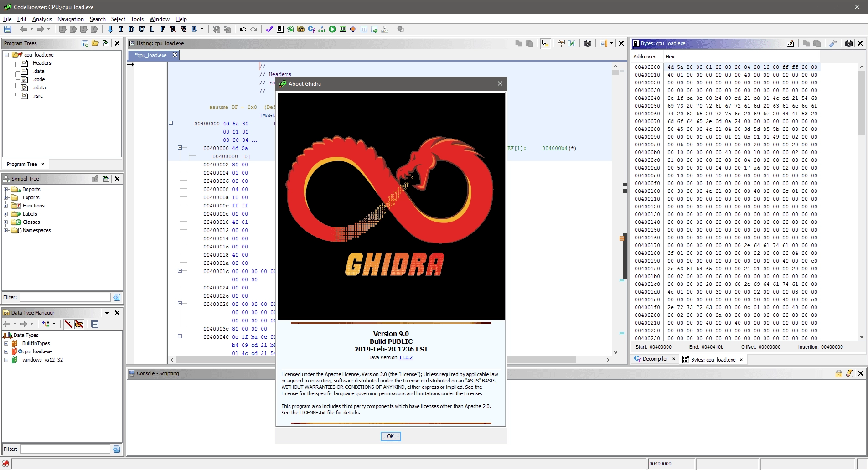The height and width of the screenshot is (470, 868).
Task: Snapshot the Bytes viewer with camera icon
Action: 848,43
